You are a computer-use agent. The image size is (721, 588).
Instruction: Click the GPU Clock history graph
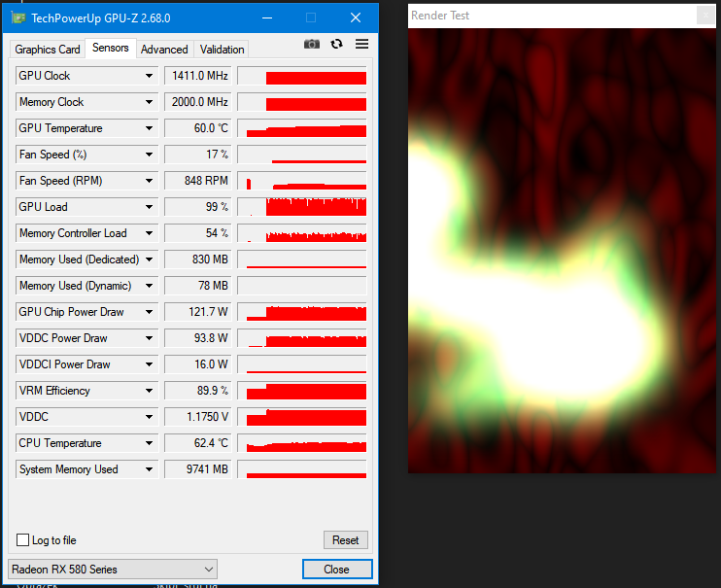tap(302, 76)
